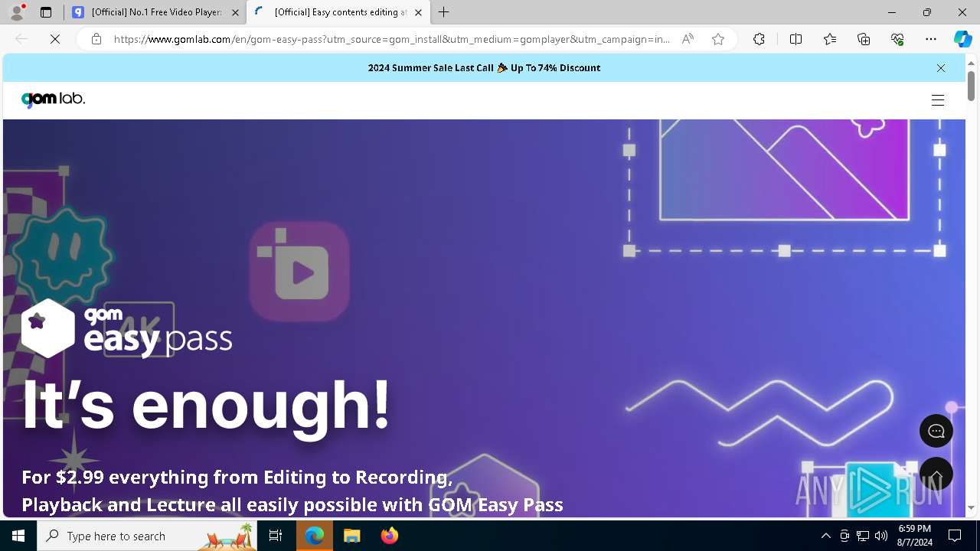Image resolution: width=980 pixels, height=551 pixels.
Task: Add this page to favorites
Action: 718,39
